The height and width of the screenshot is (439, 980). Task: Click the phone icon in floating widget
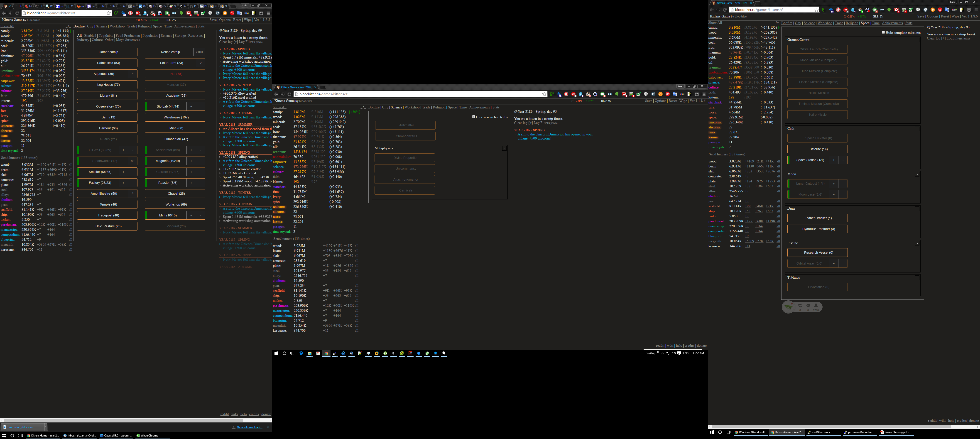tap(800, 305)
